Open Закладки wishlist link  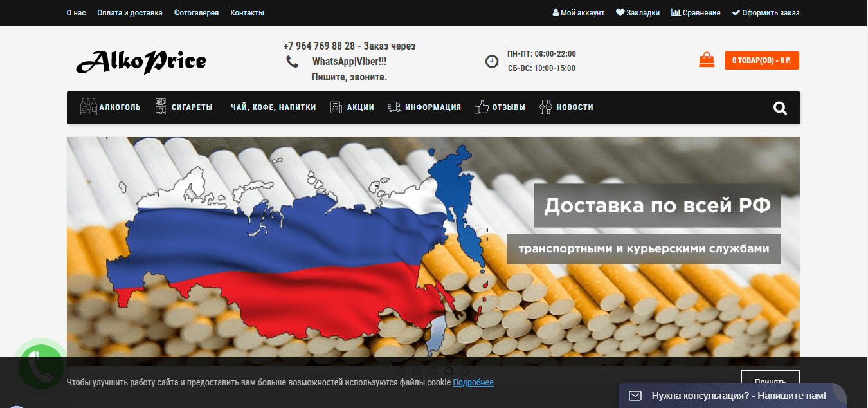pyautogui.click(x=638, y=13)
